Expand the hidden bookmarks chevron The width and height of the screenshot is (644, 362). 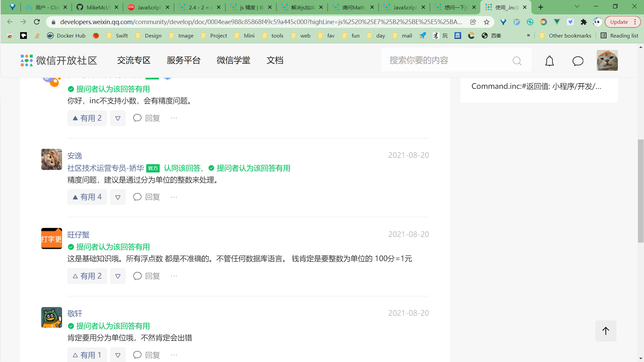click(x=528, y=36)
